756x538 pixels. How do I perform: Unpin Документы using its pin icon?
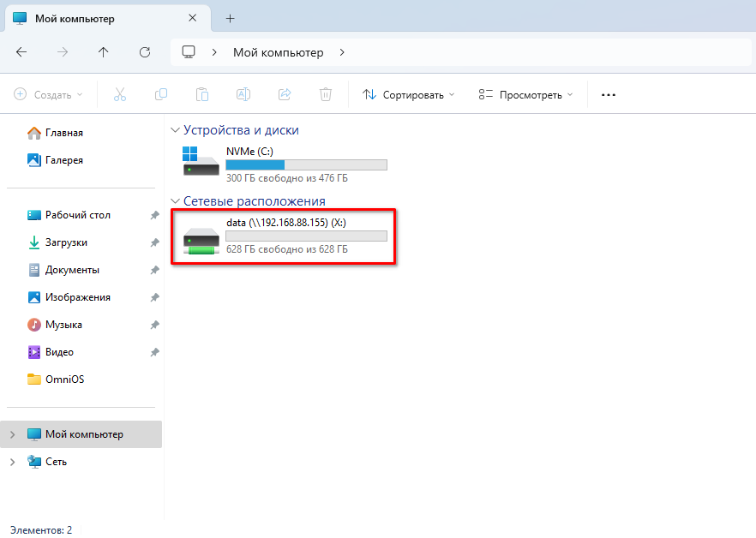tap(155, 270)
